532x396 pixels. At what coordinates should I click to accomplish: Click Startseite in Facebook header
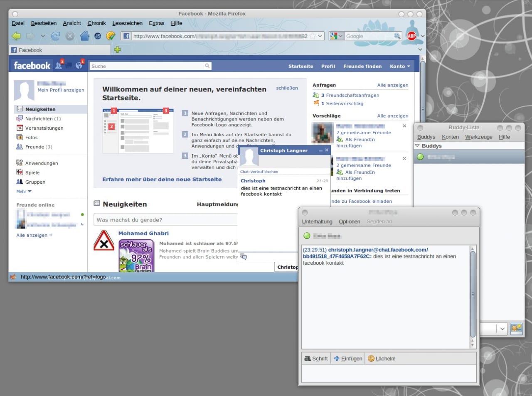(x=301, y=66)
